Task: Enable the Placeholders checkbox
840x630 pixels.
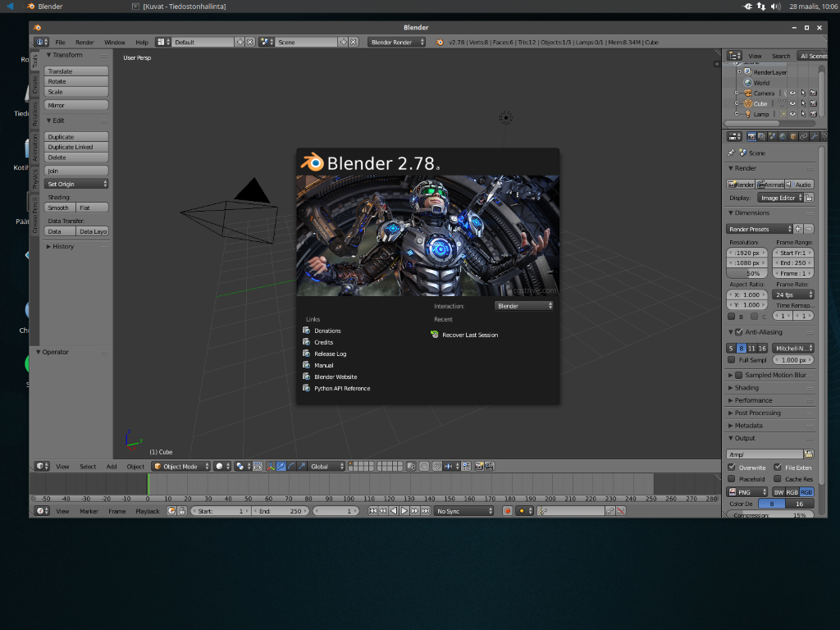Action: [x=731, y=479]
